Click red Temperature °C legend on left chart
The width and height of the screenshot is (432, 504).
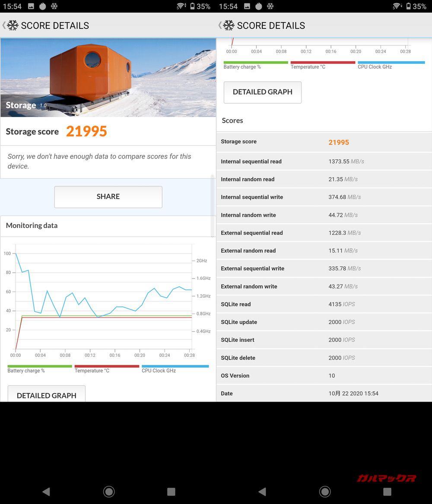pyautogui.click(x=107, y=366)
